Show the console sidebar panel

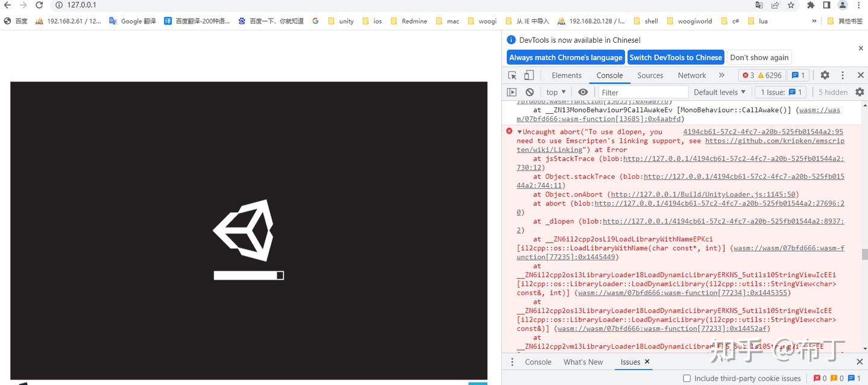512,92
